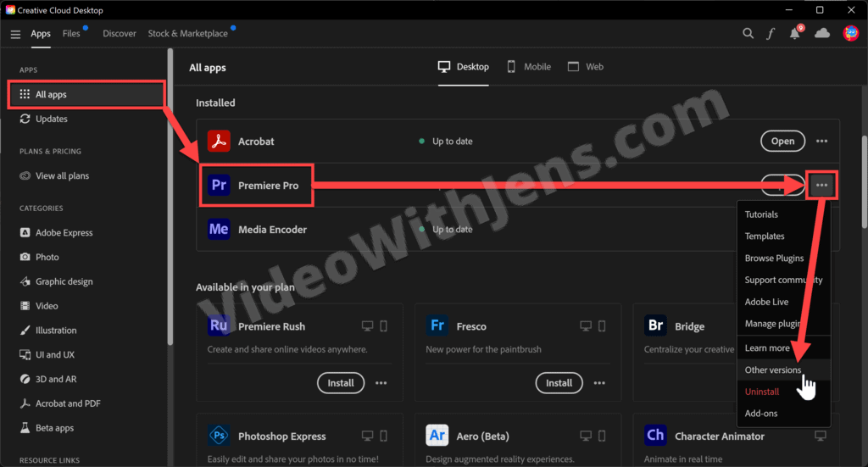Open Acrobat's more options ellipsis

pyautogui.click(x=821, y=141)
